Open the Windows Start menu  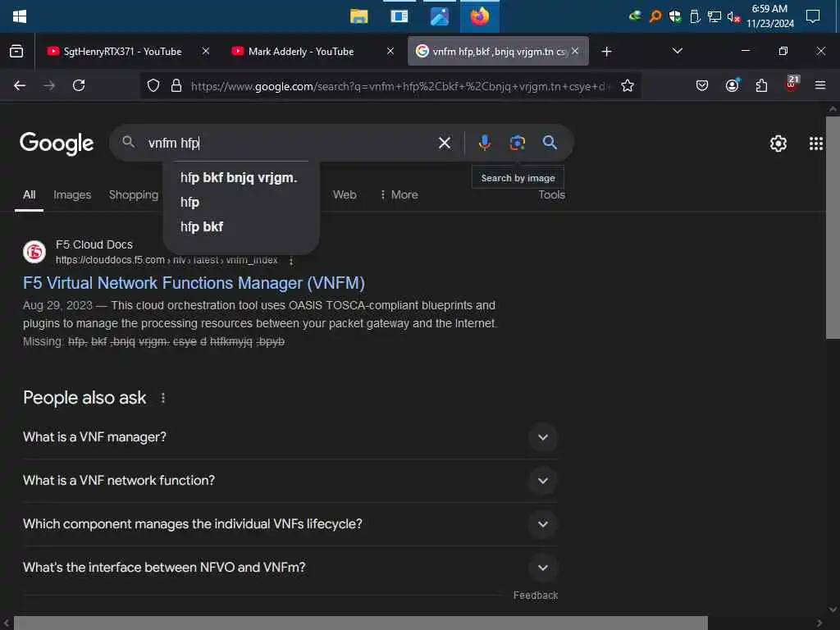[x=20, y=16]
